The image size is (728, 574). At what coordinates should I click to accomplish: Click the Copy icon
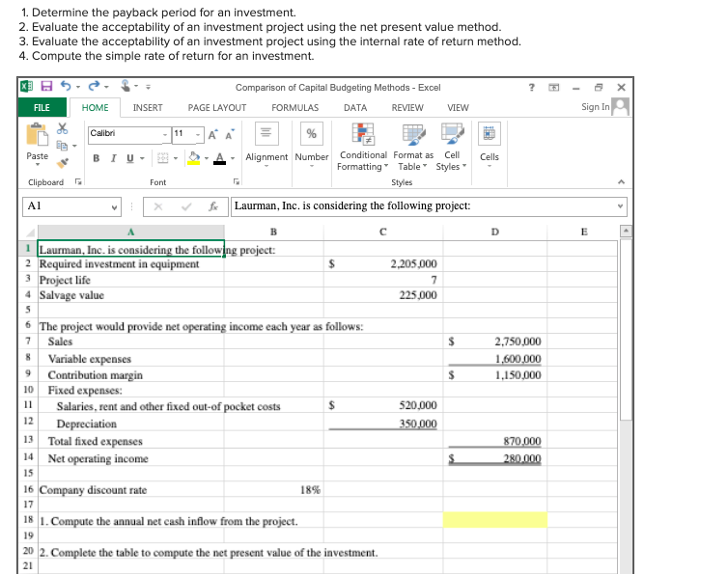(62, 146)
